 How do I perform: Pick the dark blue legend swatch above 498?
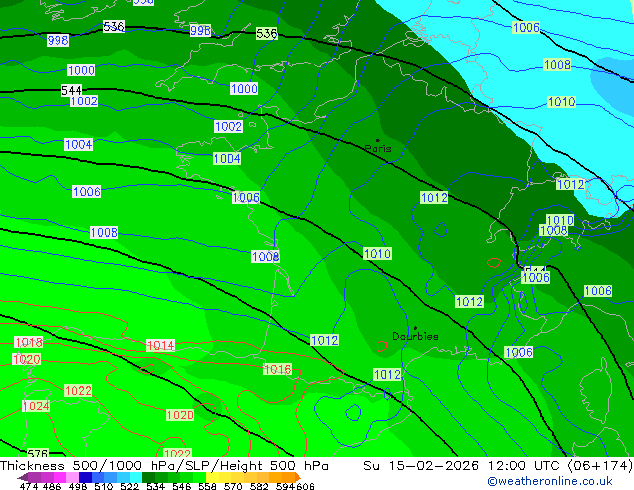[85, 477]
